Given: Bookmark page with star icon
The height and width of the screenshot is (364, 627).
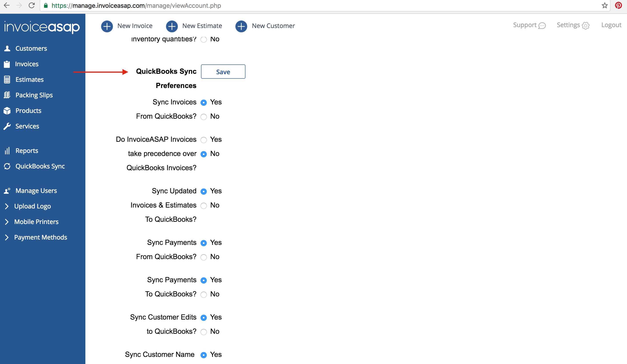Looking at the screenshot, I should tap(605, 5).
